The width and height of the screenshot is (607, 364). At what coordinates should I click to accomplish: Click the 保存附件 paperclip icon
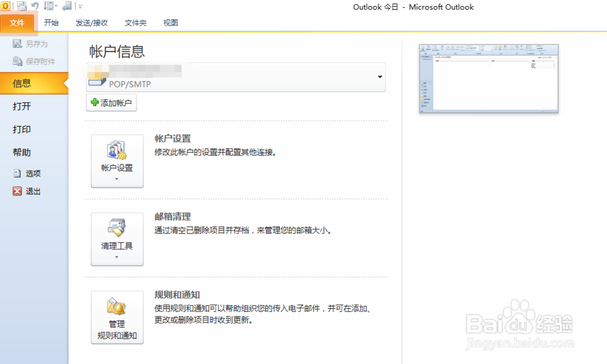[18, 61]
